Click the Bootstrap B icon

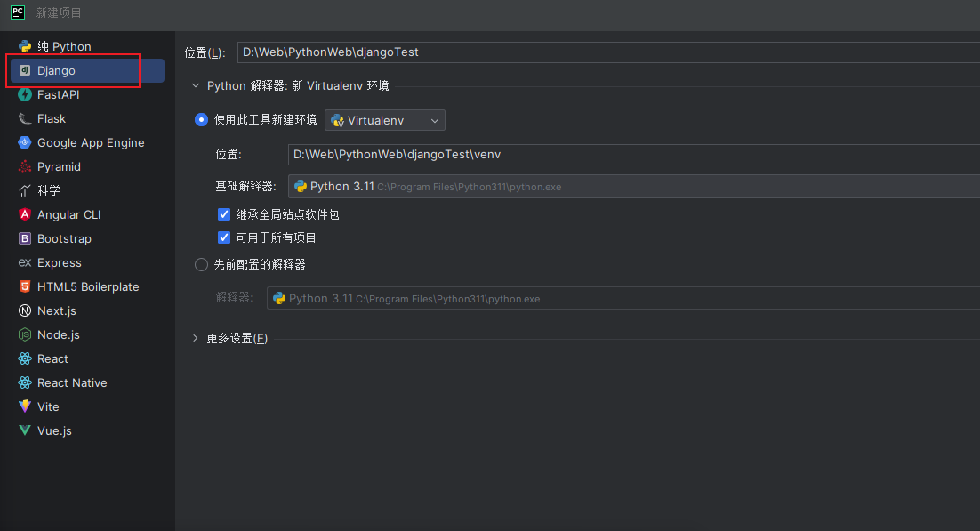[x=25, y=238]
